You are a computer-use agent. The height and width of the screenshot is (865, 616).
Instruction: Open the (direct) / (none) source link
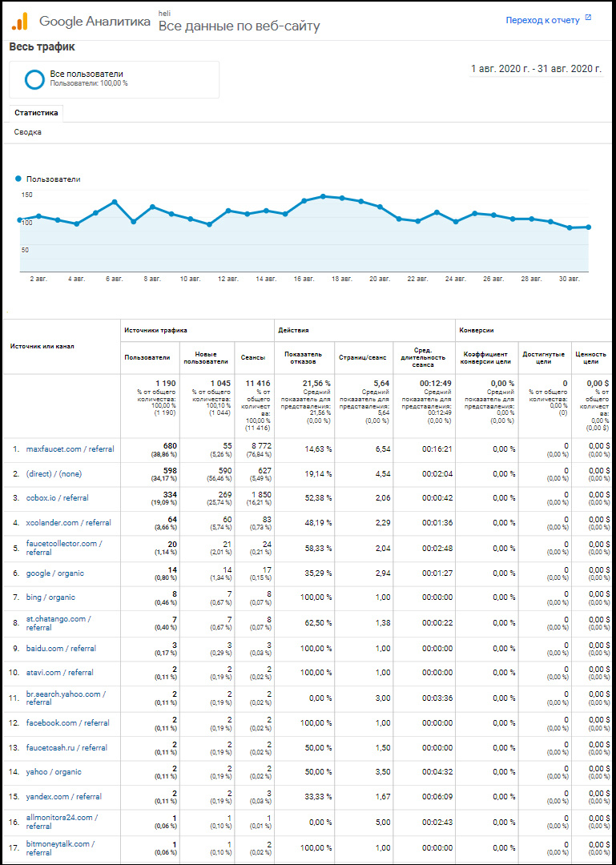pos(54,474)
